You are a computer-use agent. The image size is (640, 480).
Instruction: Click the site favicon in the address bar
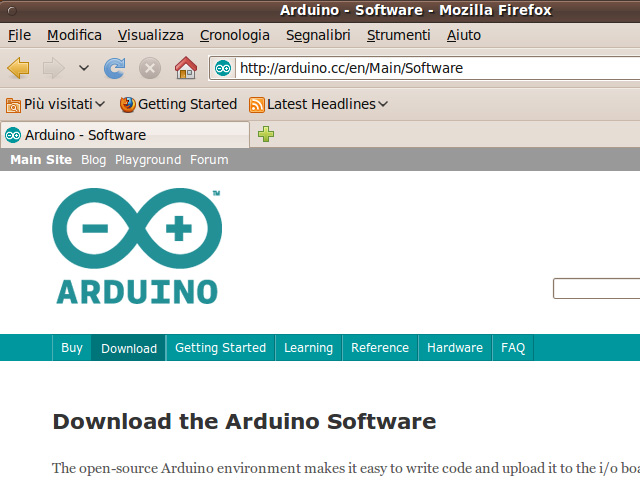[x=223, y=68]
